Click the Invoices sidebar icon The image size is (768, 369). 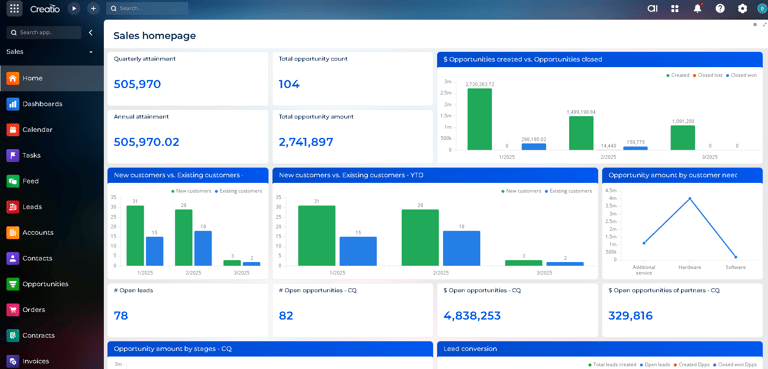pos(13,361)
